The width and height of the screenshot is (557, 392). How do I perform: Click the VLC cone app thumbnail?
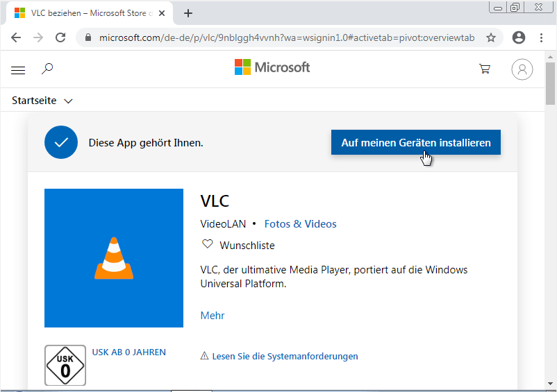(114, 258)
